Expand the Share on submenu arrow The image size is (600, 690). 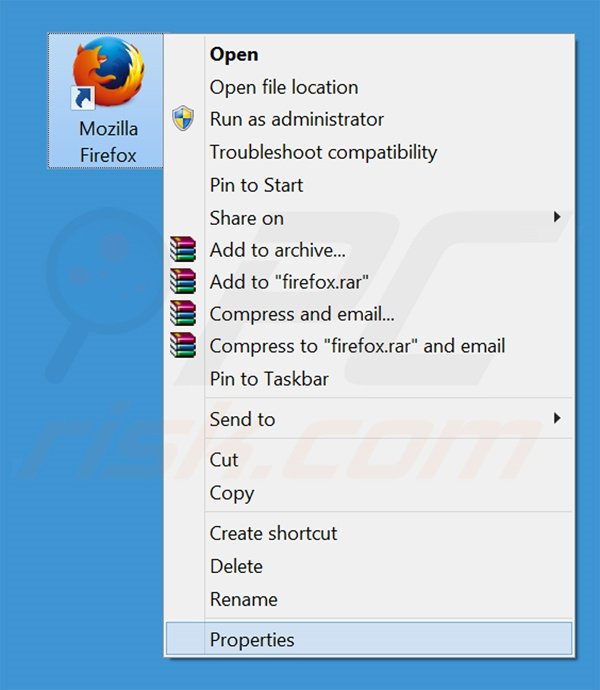coord(557,217)
